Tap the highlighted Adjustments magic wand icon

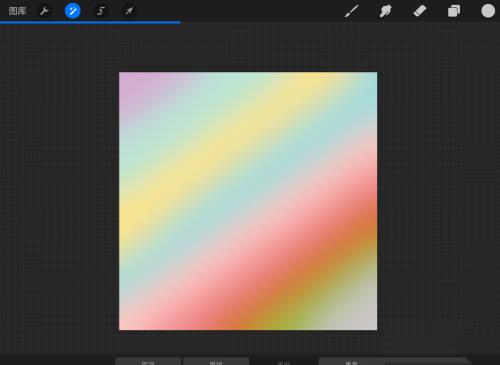tap(72, 11)
